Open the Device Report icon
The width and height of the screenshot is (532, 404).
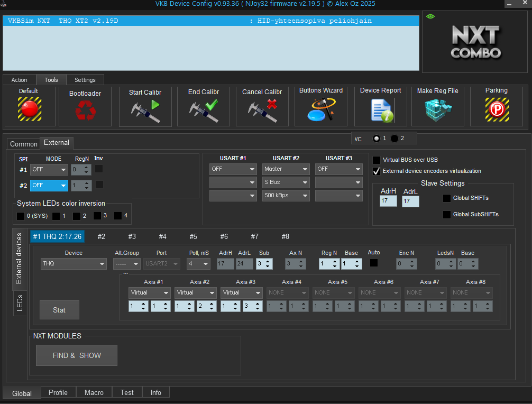click(382, 111)
